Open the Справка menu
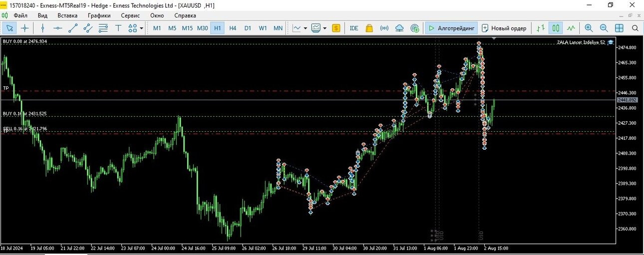Image resolution: width=644 pixels, height=255 pixels. pos(185,15)
